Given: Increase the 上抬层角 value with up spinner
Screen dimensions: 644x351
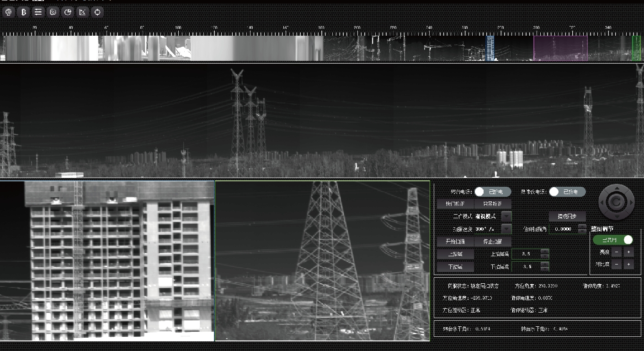Looking at the screenshot, I should [545, 251].
